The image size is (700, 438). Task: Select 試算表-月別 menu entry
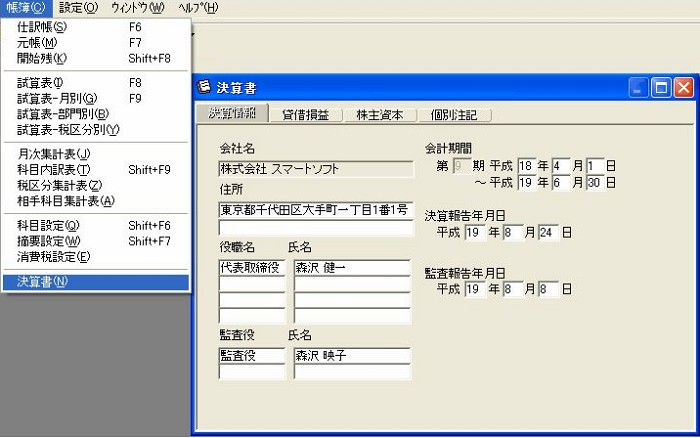pyautogui.click(x=57, y=99)
